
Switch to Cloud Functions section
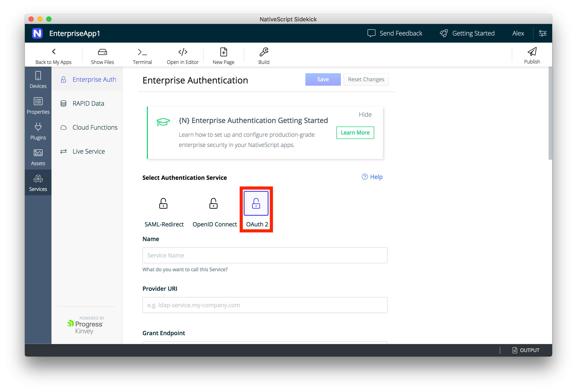click(94, 127)
